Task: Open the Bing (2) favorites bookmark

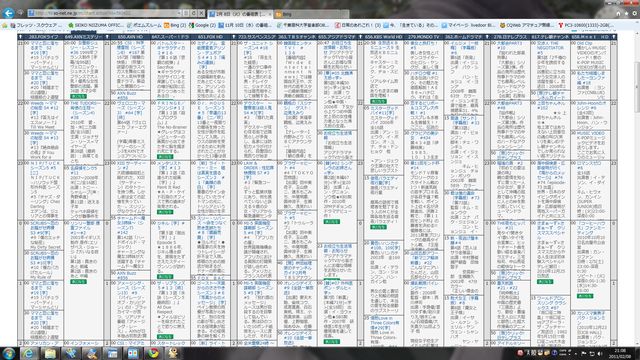Action: (175, 25)
